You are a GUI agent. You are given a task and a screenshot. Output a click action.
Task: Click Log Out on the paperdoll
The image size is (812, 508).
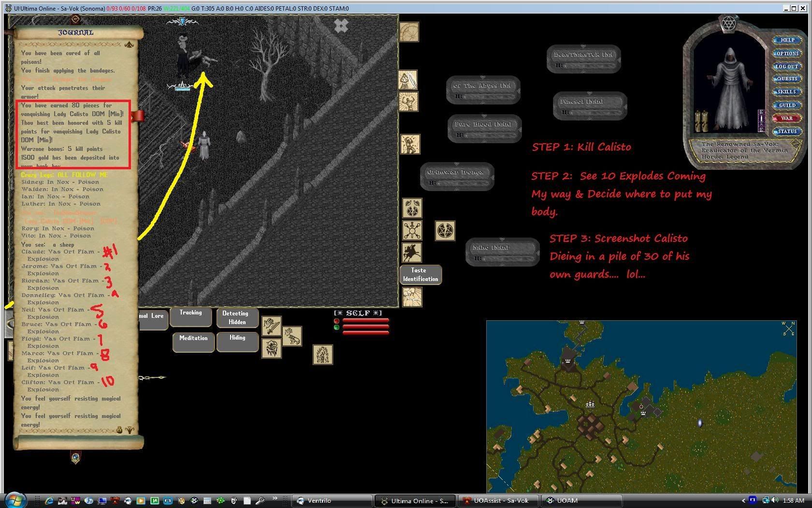(787, 66)
